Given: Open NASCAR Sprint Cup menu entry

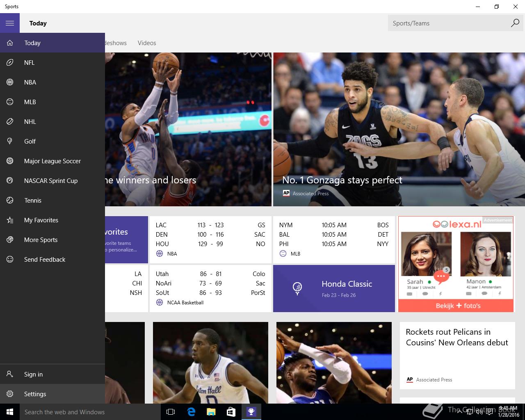Looking at the screenshot, I should click(x=52, y=180).
